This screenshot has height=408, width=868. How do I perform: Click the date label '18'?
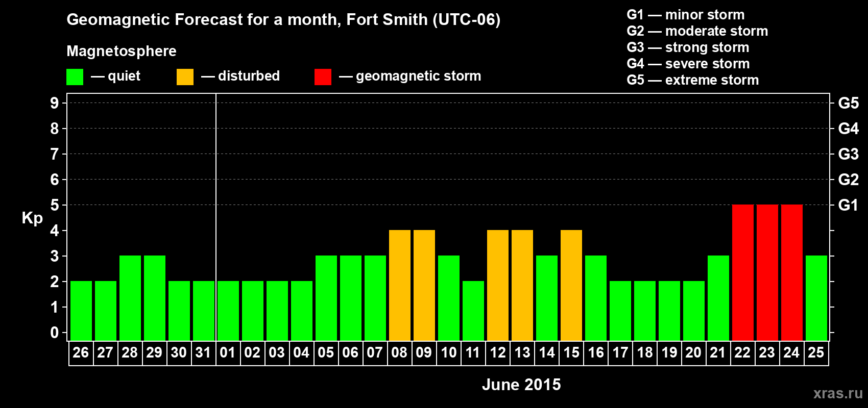tap(644, 353)
